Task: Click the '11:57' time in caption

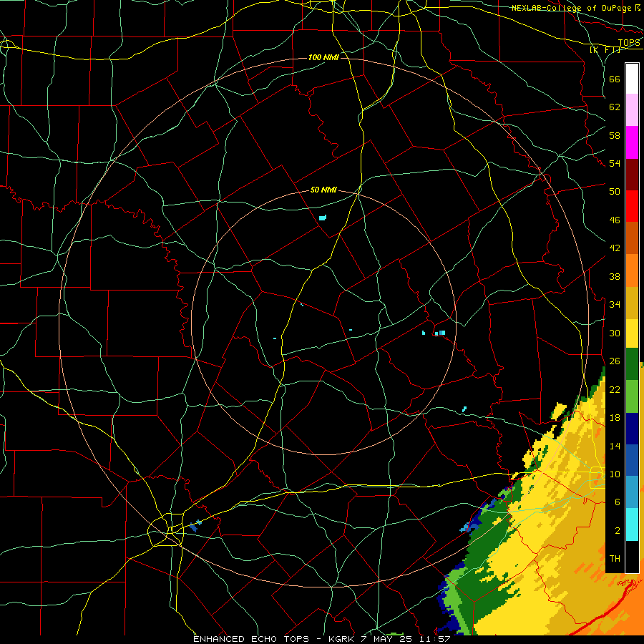Action: (x=435, y=639)
